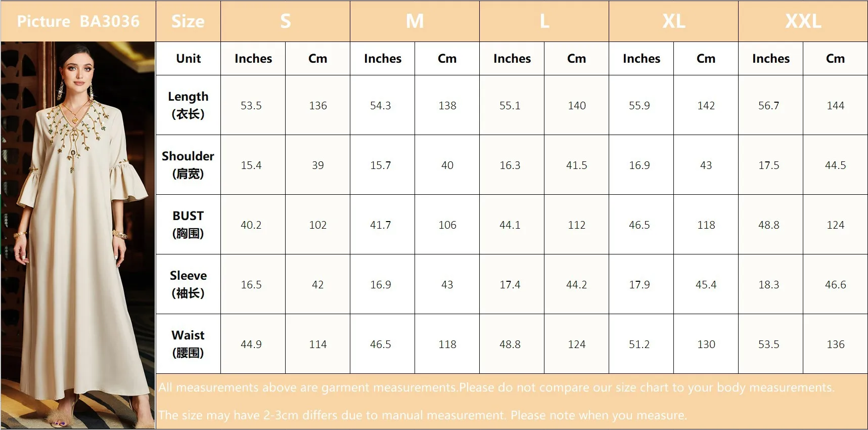Click the S size column header

[x=285, y=21]
